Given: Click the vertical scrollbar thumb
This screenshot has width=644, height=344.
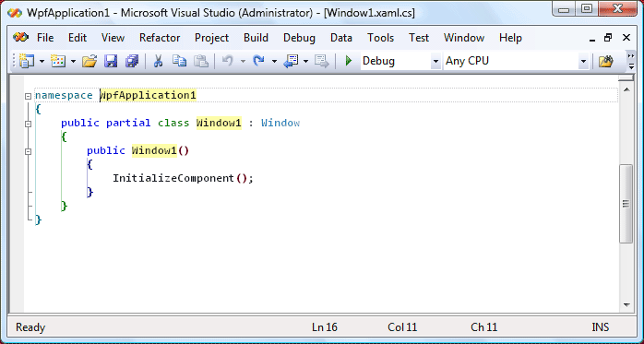Looking at the screenshot, I should pyautogui.click(x=626, y=204).
